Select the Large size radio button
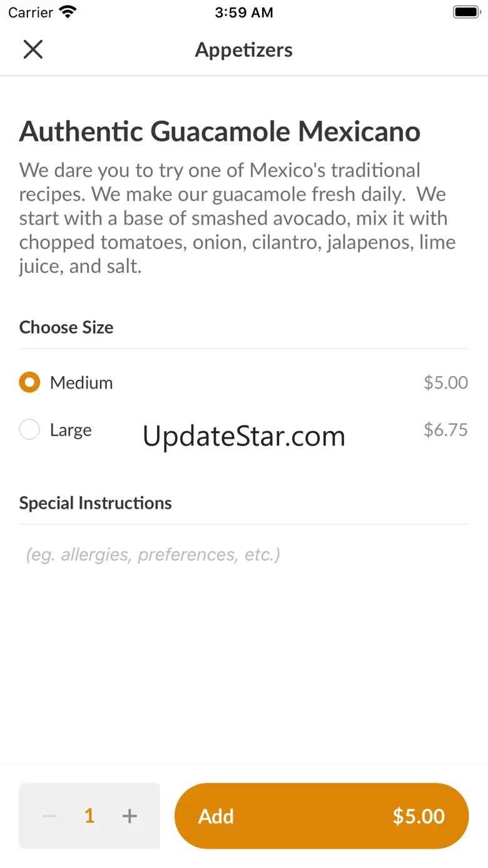The height and width of the screenshot is (868, 488). pyautogui.click(x=29, y=430)
